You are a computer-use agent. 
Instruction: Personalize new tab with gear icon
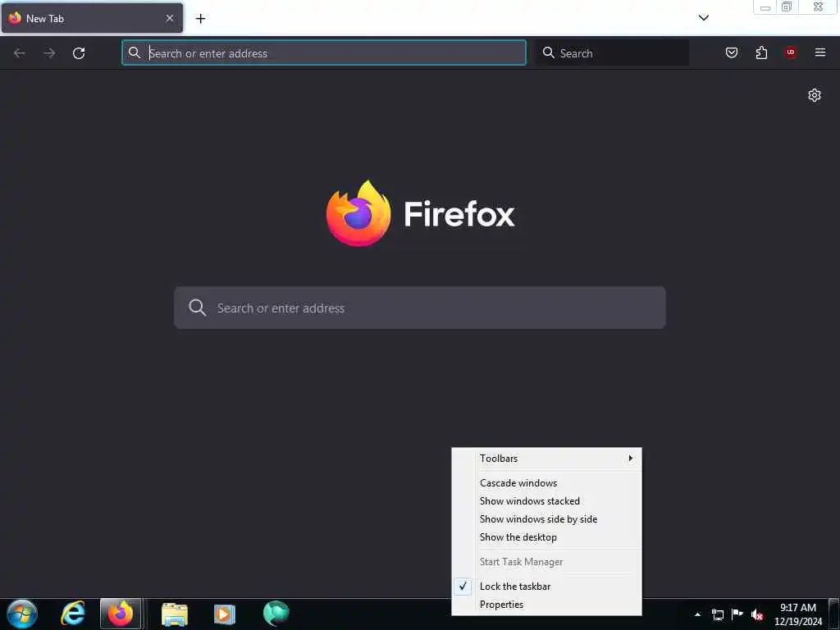pos(815,95)
